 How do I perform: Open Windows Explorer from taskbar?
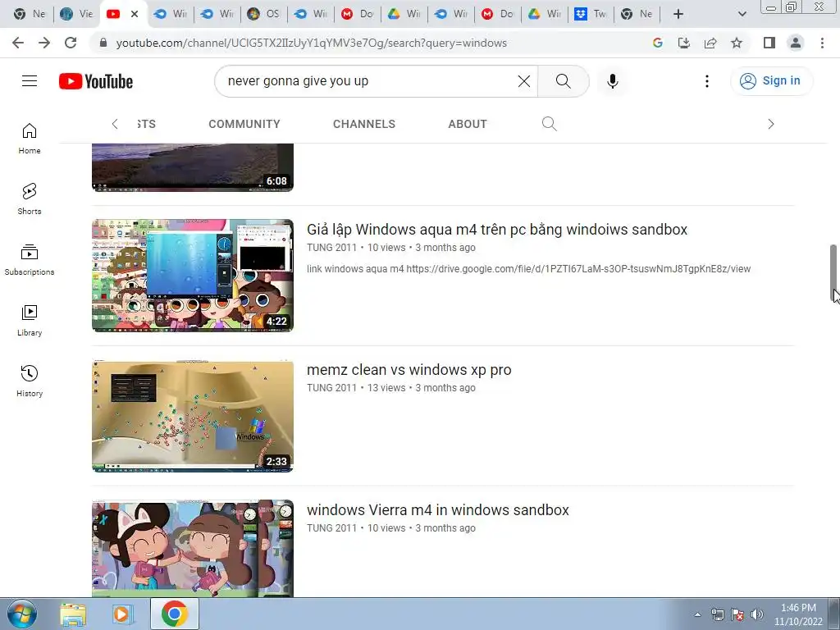coord(73,614)
